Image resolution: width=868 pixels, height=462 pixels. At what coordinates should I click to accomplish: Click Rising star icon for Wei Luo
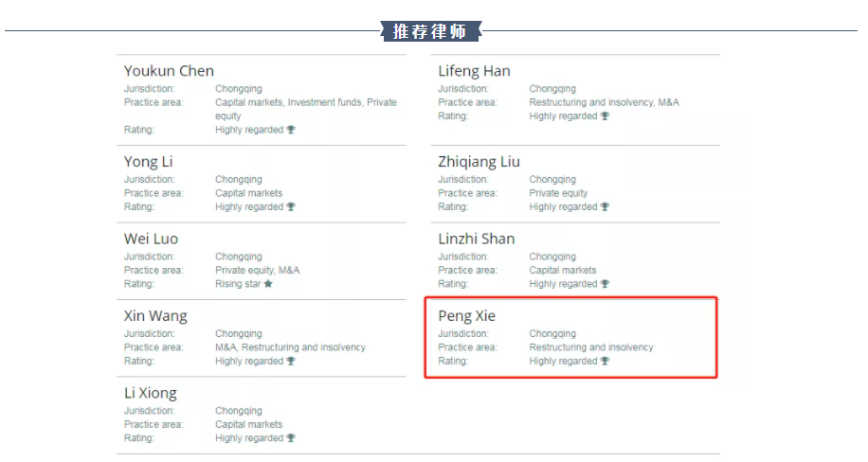(268, 284)
